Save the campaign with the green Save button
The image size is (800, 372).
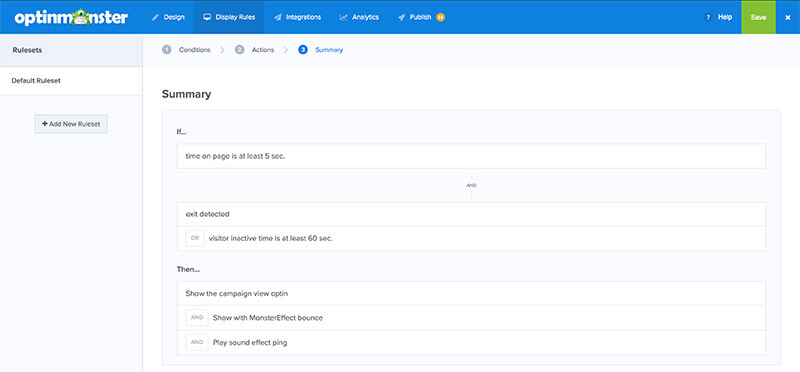point(759,17)
